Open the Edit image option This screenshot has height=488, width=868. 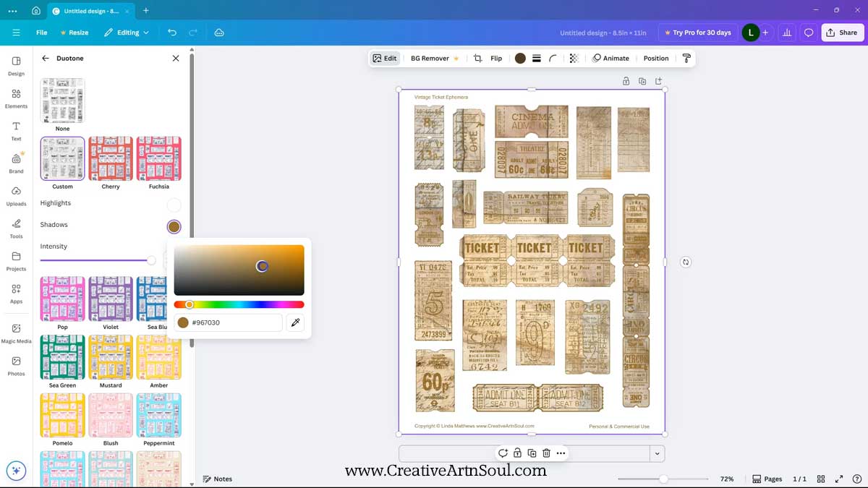[x=385, y=58]
